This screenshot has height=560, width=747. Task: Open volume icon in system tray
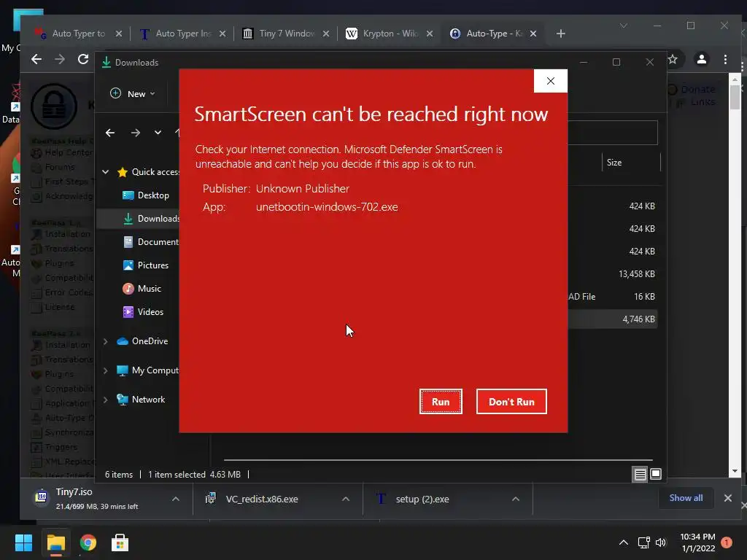pyautogui.click(x=661, y=542)
